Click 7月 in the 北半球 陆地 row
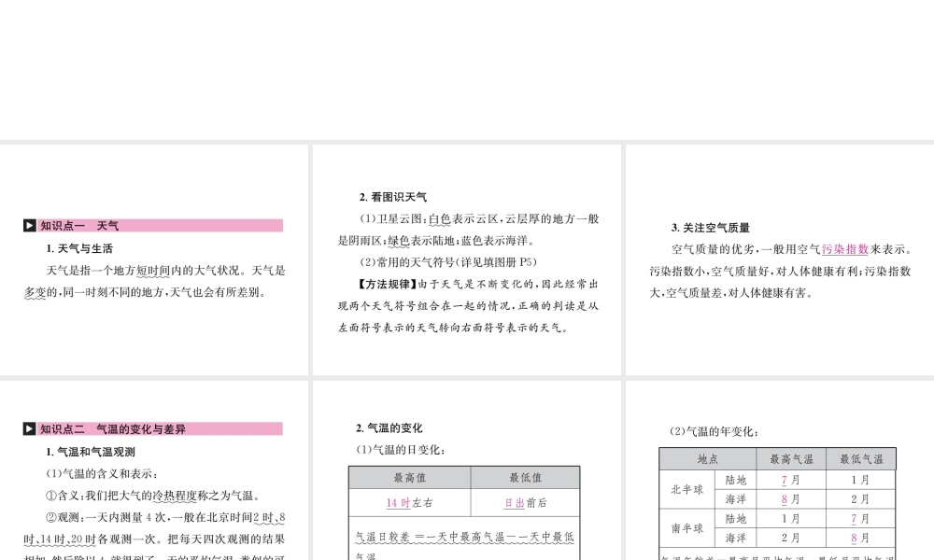Screen dimensions: 934x560 791,480
